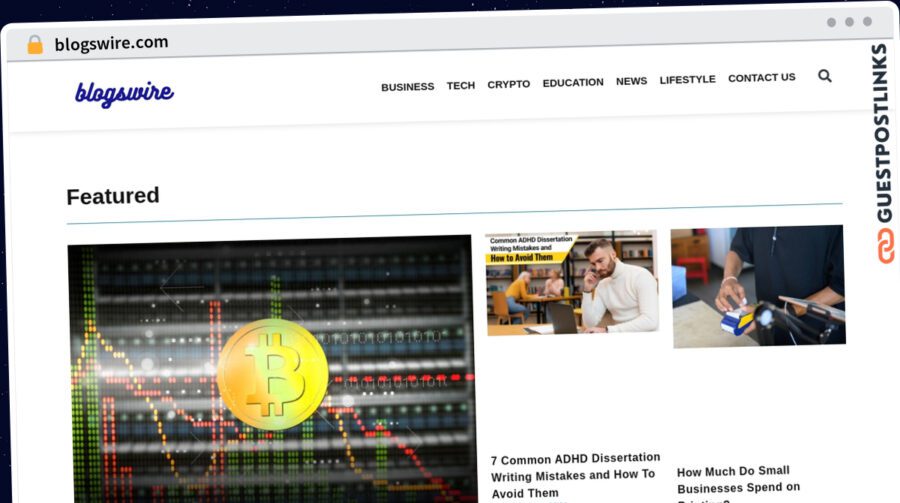The height and width of the screenshot is (503, 900).
Task: Open the Business menu item
Action: pyautogui.click(x=408, y=87)
